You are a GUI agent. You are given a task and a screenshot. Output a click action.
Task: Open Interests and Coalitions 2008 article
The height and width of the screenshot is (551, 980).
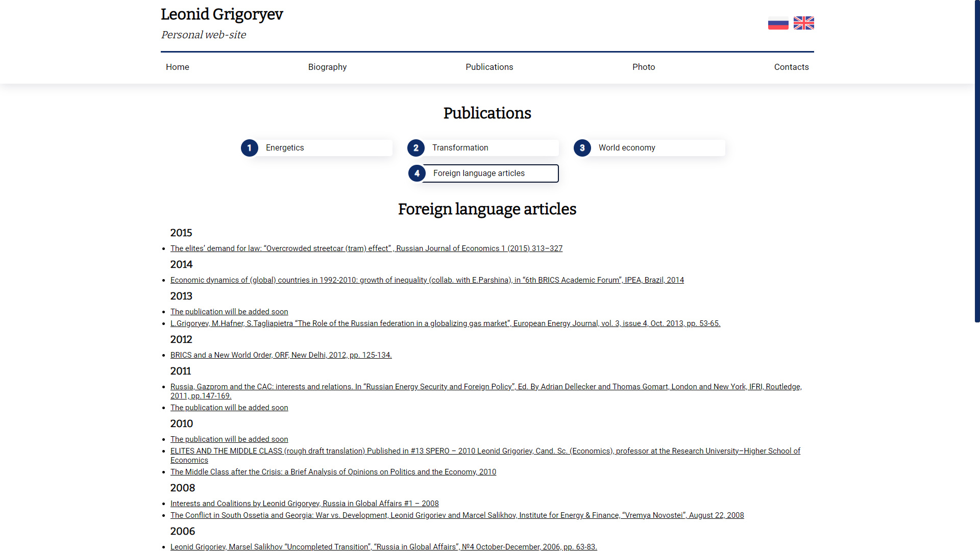tap(305, 504)
